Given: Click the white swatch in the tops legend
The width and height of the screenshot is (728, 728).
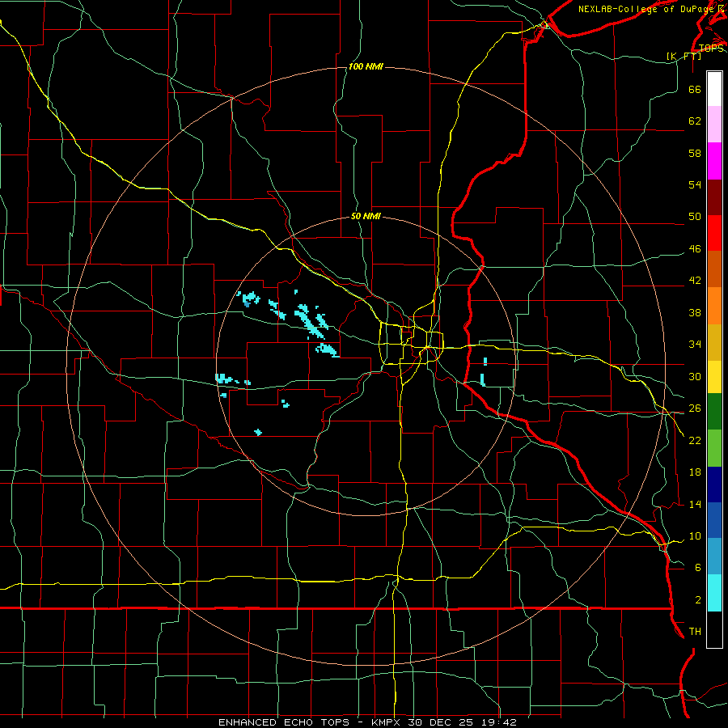Looking at the screenshot, I should 714,89.
